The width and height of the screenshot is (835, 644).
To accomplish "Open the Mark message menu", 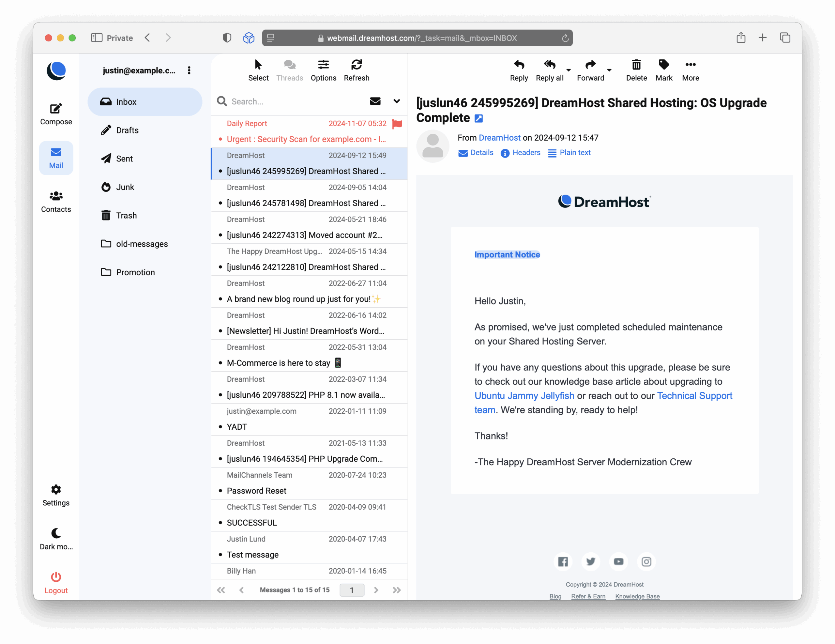I will click(x=664, y=70).
